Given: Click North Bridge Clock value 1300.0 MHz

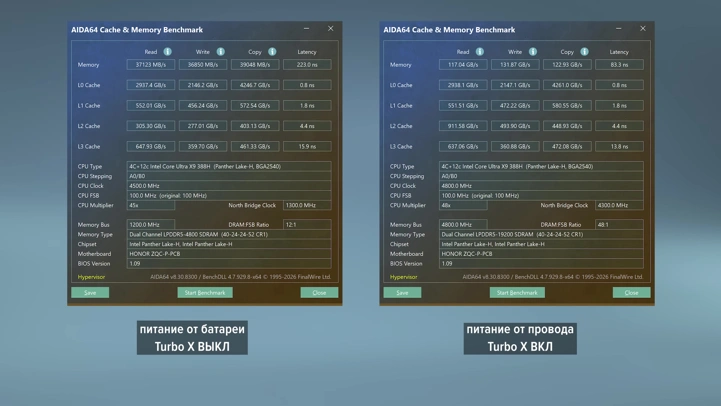Looking at the screenshot, I should point(307,206).
